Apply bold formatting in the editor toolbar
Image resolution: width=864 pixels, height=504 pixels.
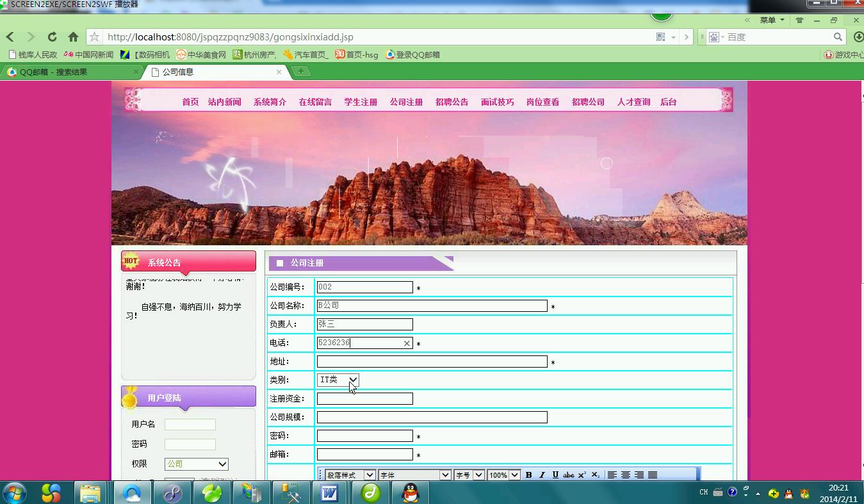click(528, 475)
